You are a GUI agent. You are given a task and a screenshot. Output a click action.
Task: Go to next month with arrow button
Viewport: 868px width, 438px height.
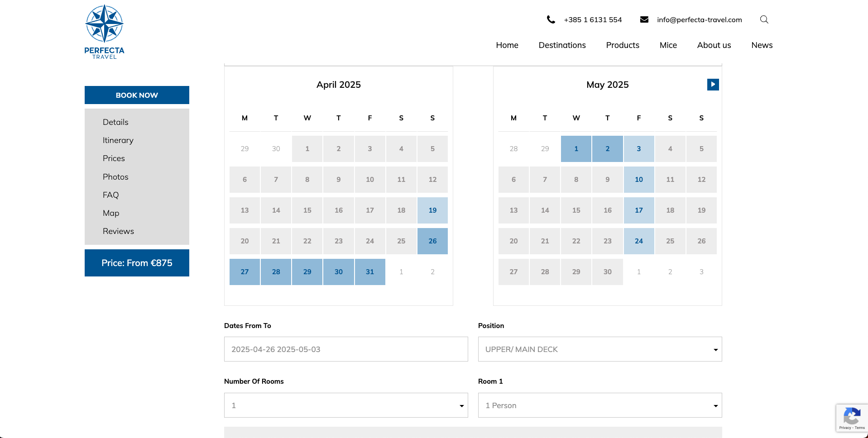coord(713,84)
